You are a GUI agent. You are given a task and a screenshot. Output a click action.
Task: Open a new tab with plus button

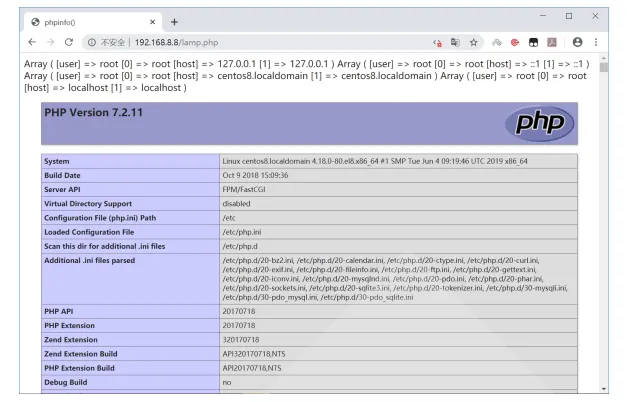point(174,22)
